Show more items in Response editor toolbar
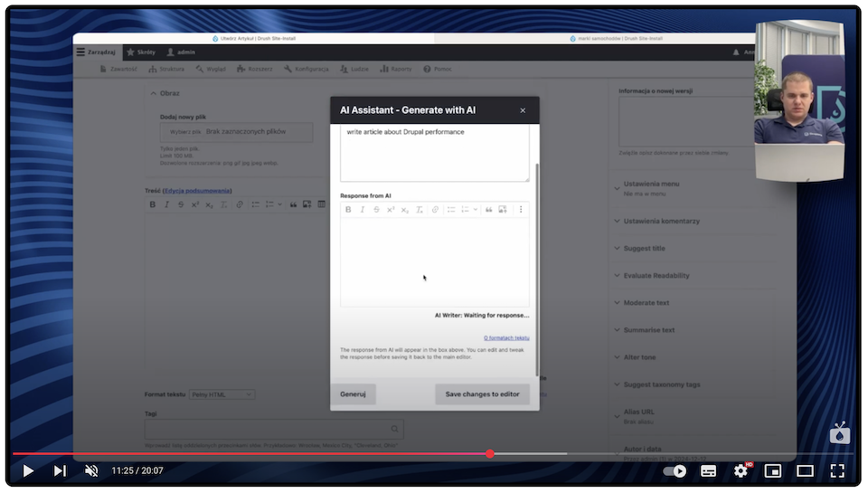Screen dimensions: 868x493 pos(521,209)
